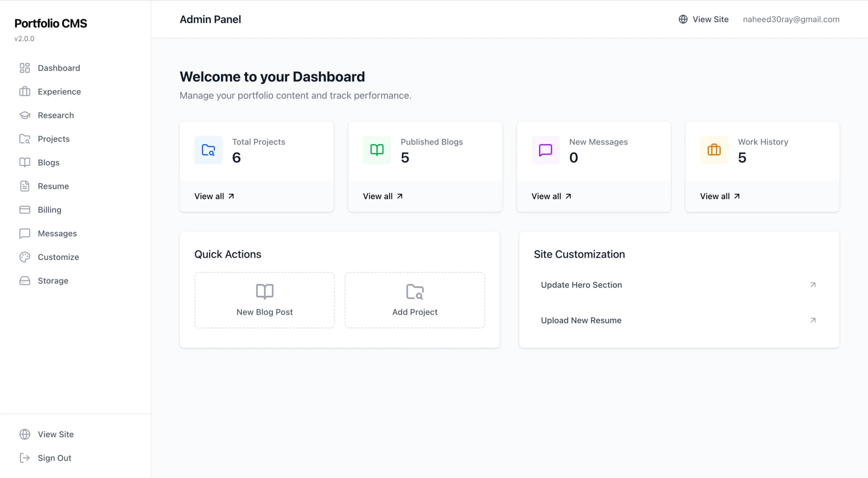
Task: Select the Research graduation cap icon
Action: tap(25, 115)
